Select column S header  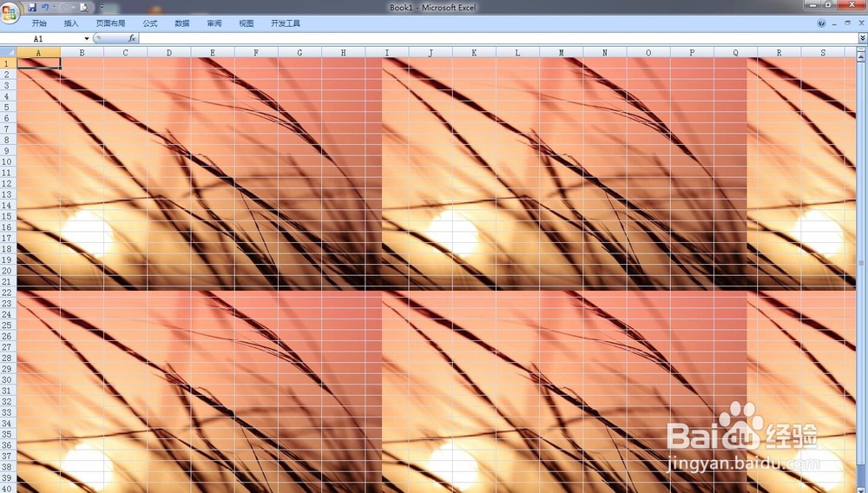pos(823,53)
